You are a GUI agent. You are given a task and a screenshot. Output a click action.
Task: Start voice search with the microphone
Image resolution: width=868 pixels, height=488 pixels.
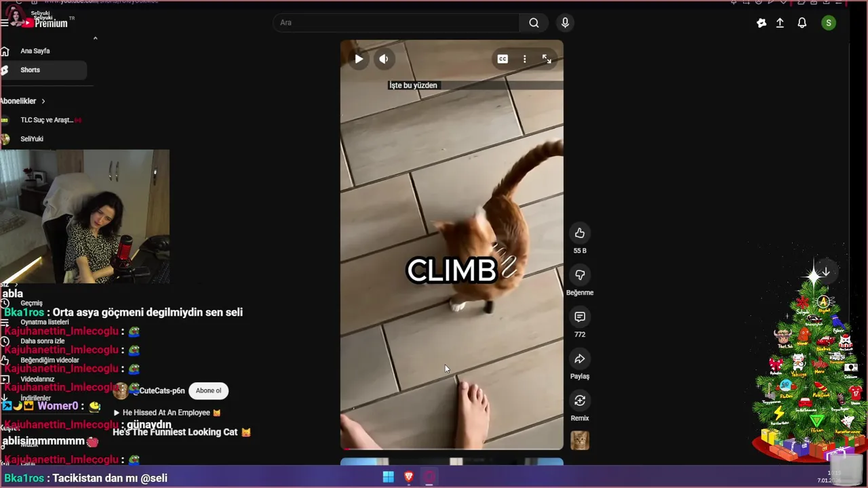pyautogui.click(x=565, y=22)
